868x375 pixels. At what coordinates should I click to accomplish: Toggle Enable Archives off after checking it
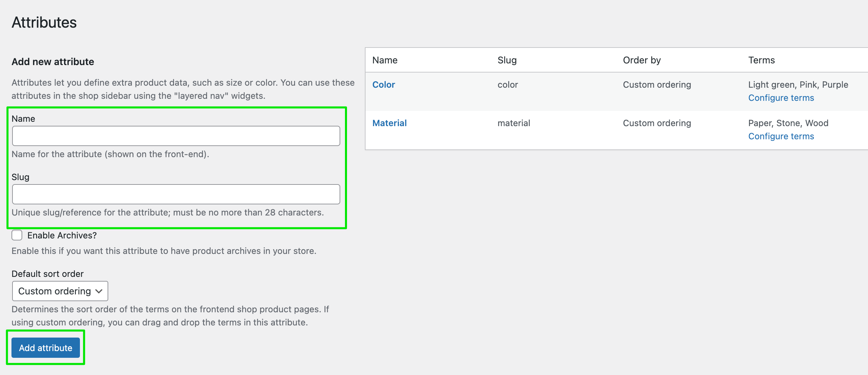click(17, 235)
